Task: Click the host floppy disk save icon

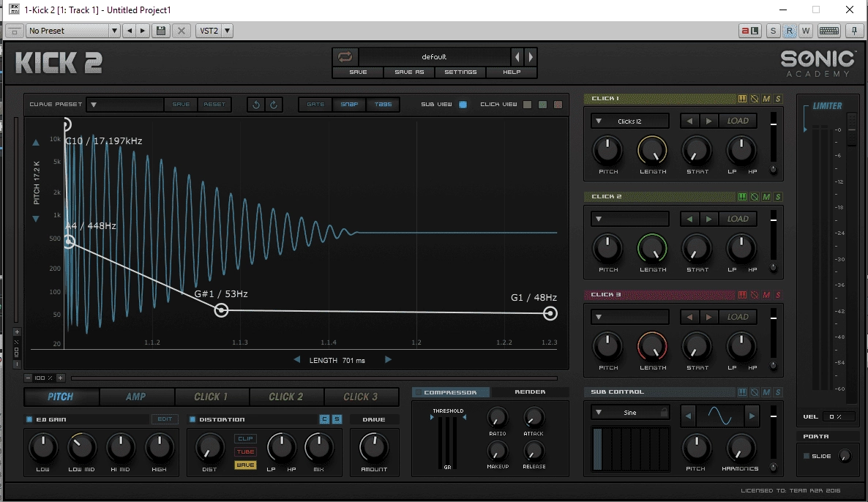Action: tap(161, 31)
